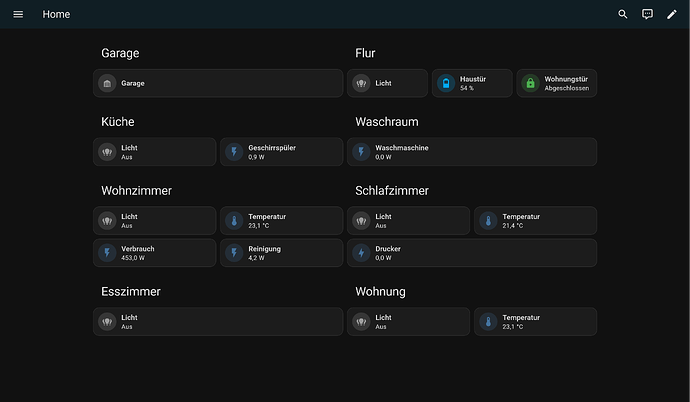Toggle the Küche Licht light
This screenshot has height=402, width=690.
click(x=107, y=152)
